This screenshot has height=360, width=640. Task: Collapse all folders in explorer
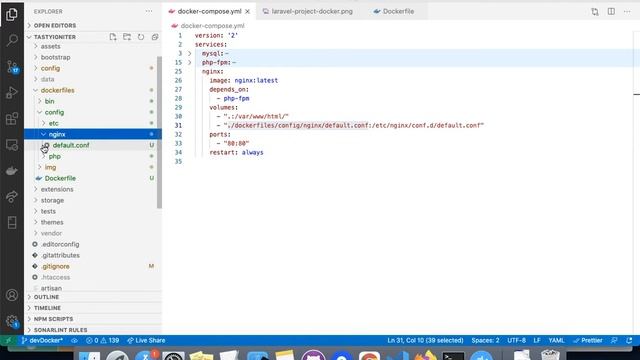(155, 37)
